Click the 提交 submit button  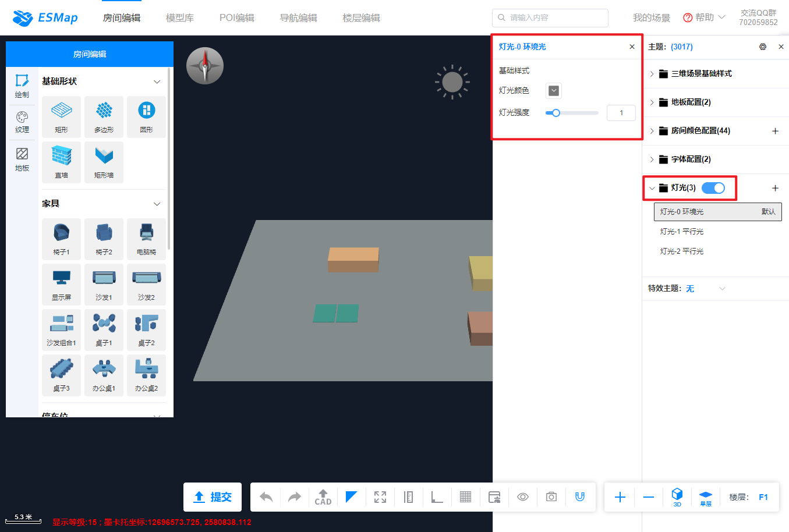pos(213,497)
